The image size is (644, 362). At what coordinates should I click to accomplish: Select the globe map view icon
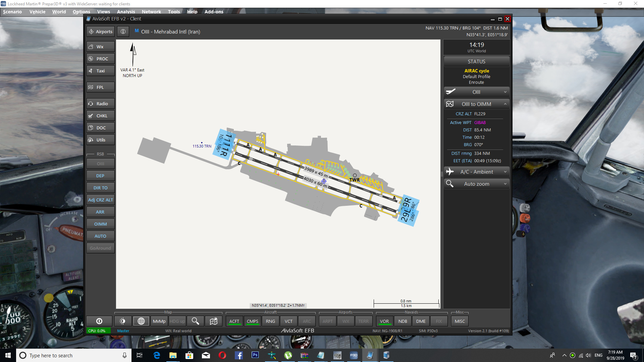coord(141,321)
